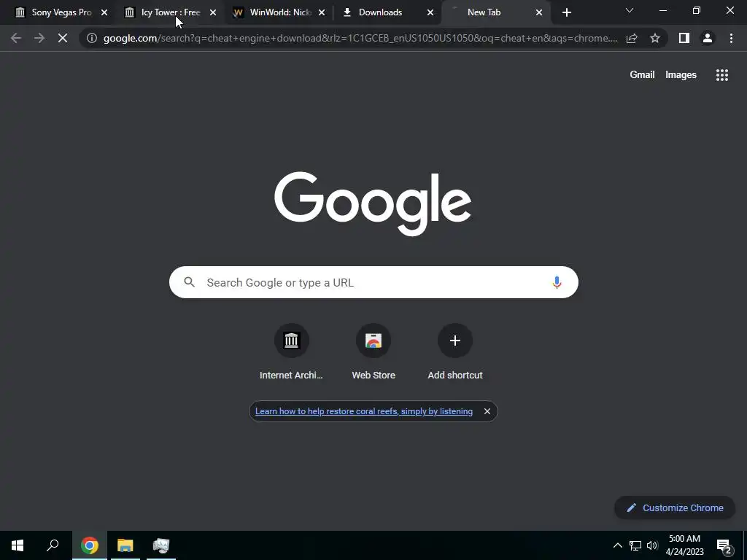The image size is (747, 560).
Task: Close the New Tab tab
Action: 539,12
